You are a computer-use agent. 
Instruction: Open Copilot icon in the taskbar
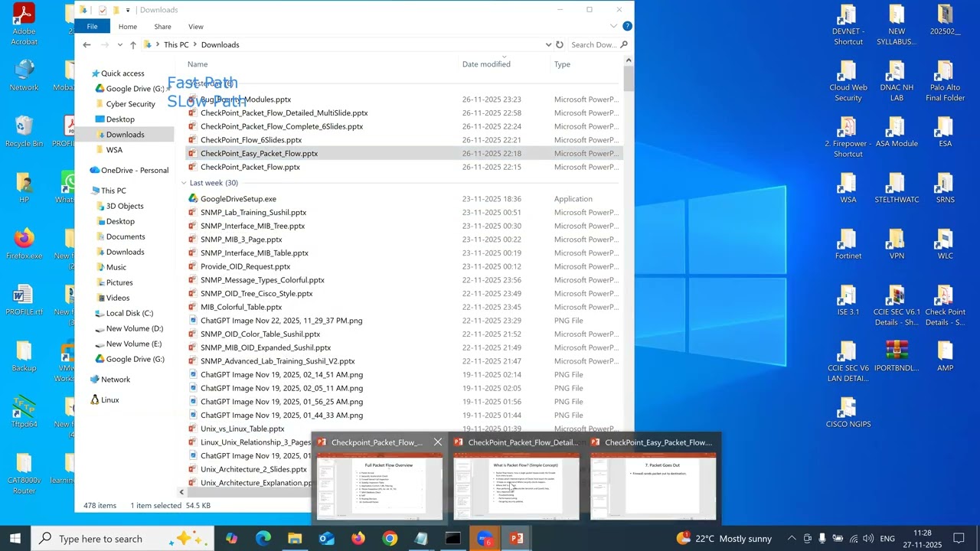coord(232,539)
